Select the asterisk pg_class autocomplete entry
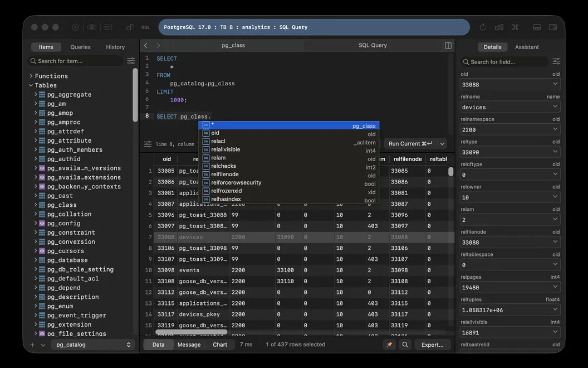 click(x=289, y=125)
